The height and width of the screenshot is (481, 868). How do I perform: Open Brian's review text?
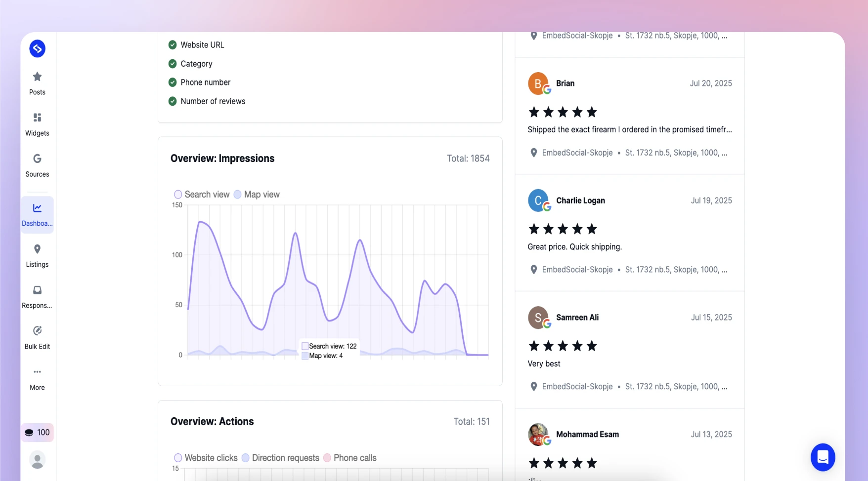tap(630, 129)
